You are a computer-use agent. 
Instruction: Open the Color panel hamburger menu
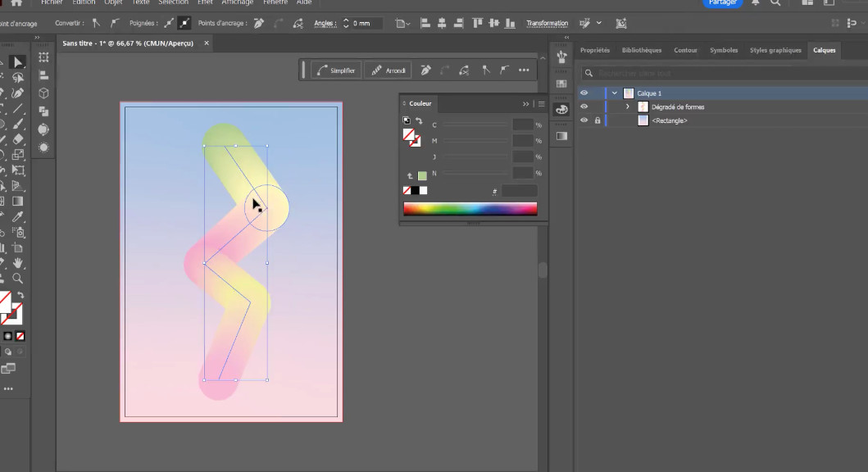[x=542, y=104]
